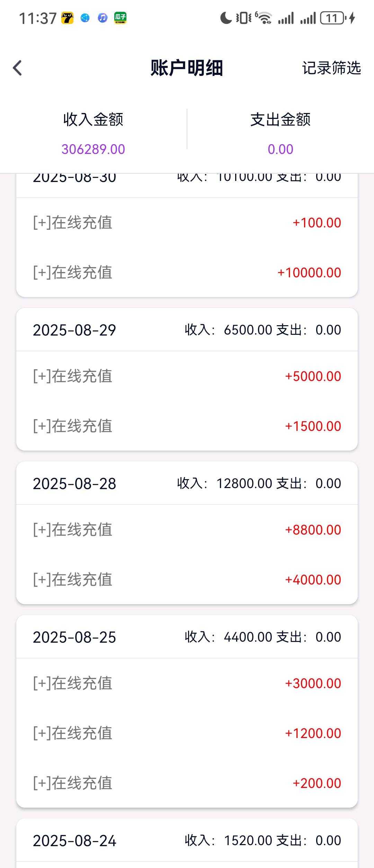Tap the yellow bird notification icon
The image size is (374, 868).
pos(68,18)
